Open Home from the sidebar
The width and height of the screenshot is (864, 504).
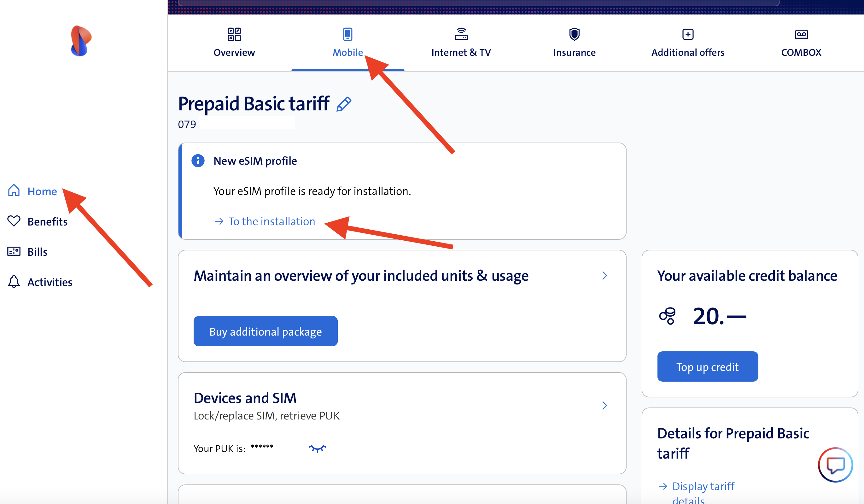pyautogui.click(x=42, y=191)
